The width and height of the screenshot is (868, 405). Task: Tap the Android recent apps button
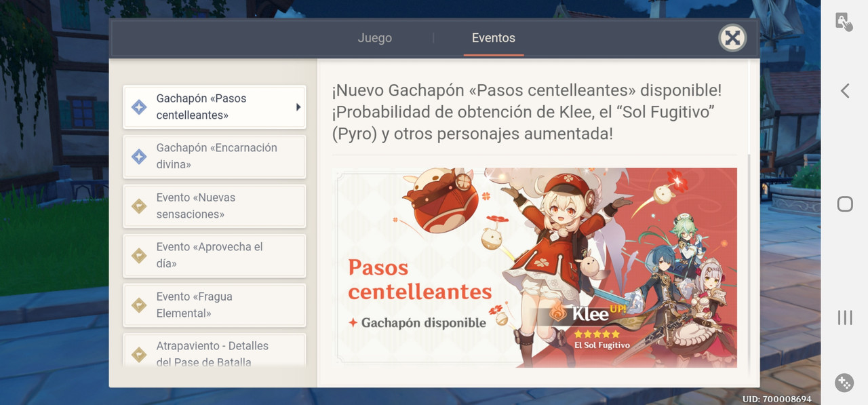pyautogui.click(x=845, y=317)
